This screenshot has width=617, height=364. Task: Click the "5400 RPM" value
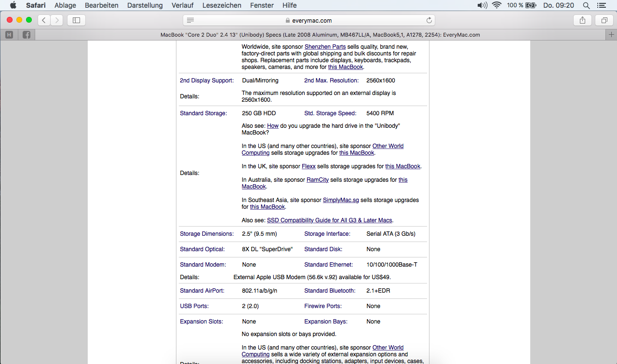(x=380, y=113)
